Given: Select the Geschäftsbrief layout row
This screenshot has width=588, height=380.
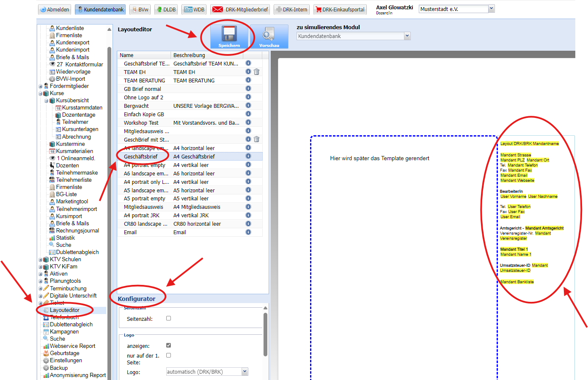Looking at the screenshot, I should pyautogui.click(x=140, y=156).
